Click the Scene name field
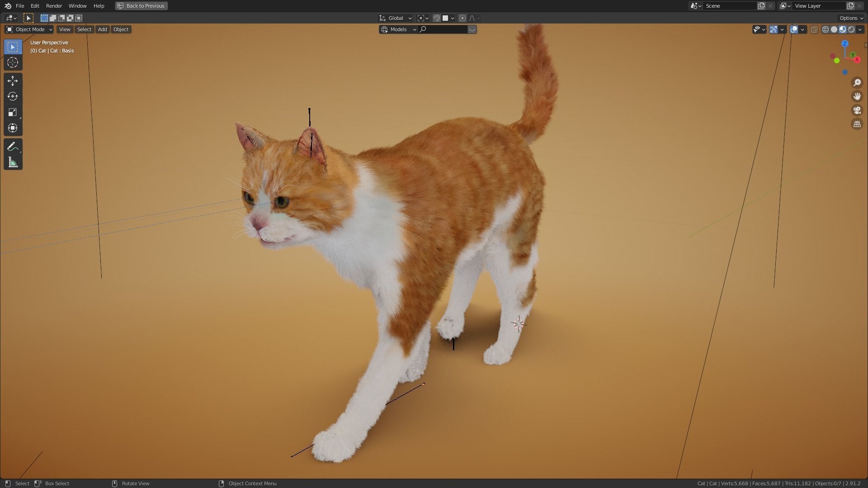 coord(730,6)
